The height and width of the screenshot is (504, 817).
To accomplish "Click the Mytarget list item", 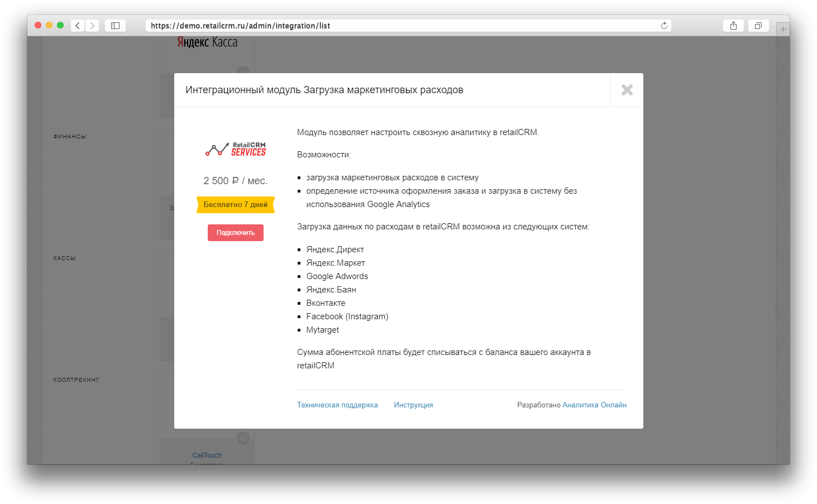I will [323, 330].
